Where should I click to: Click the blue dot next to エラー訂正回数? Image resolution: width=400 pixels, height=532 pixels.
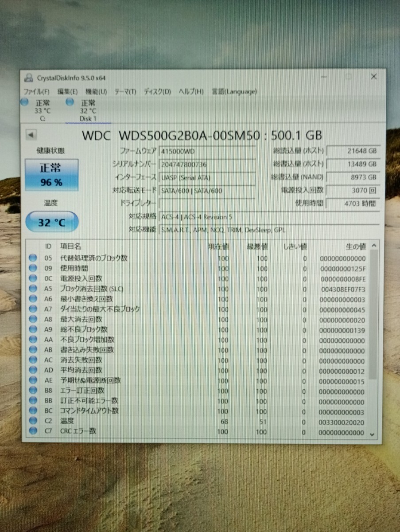(32, 391)
